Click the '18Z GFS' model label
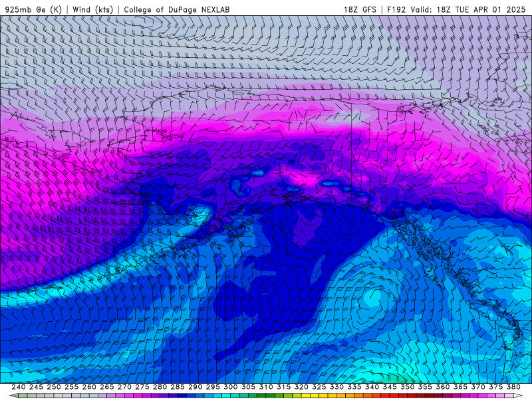This screenshot has height=399, width=532. coord(360,9)
